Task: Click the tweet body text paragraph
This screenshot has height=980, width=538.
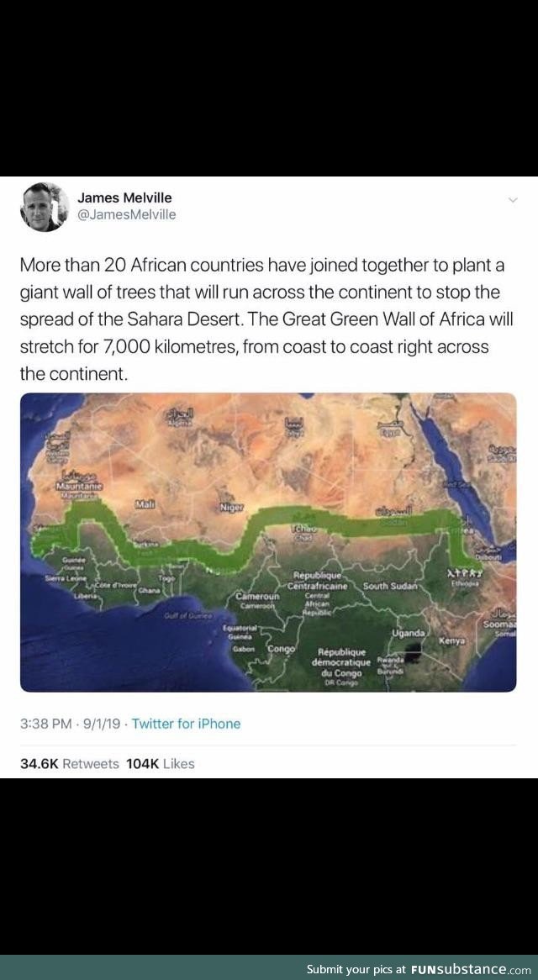Action: point(266,320)
